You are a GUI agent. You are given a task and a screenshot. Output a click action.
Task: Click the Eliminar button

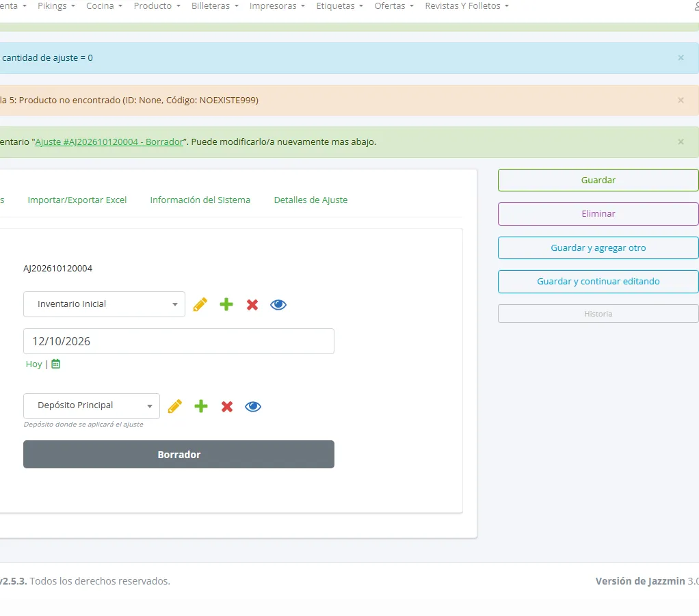(598, 213)
